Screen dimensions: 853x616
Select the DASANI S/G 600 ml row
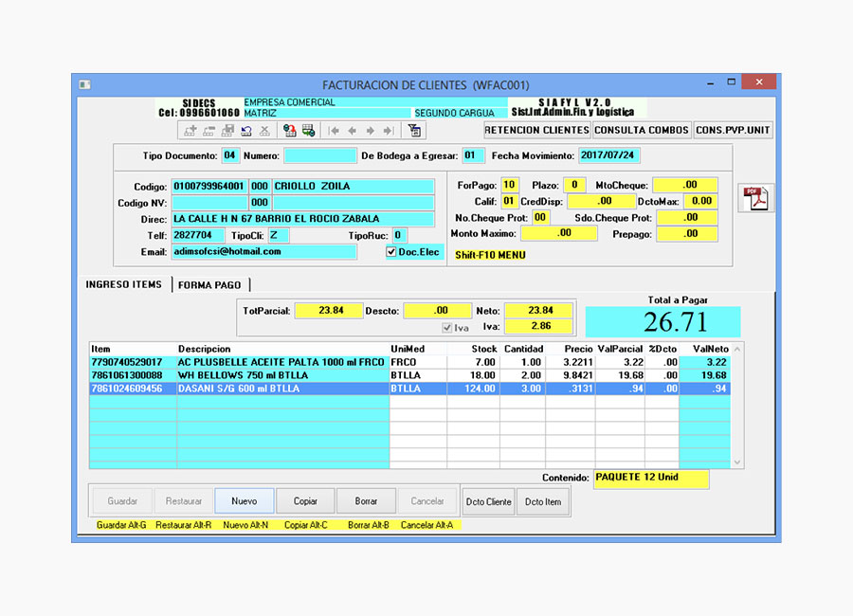click(x=282, y=389)
